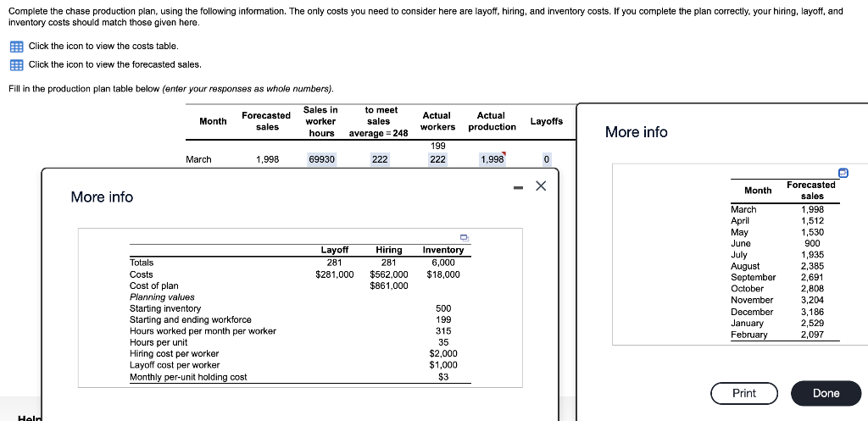The image size is (868, 421).
Task: Click Hiring cost per worker $2,000
Action: click(x=443, y=353)
